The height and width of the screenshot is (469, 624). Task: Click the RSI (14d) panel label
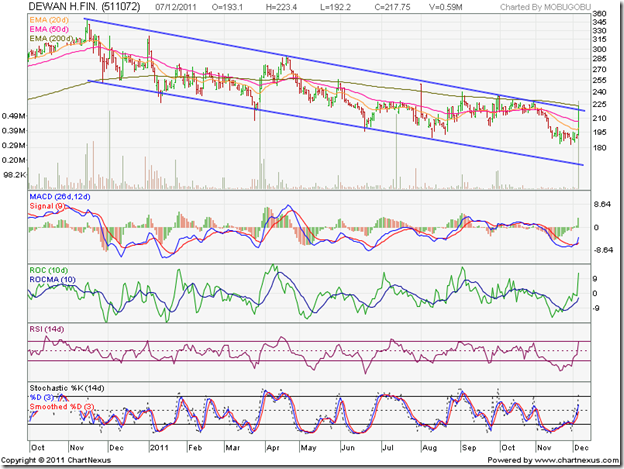coord(50,328)
